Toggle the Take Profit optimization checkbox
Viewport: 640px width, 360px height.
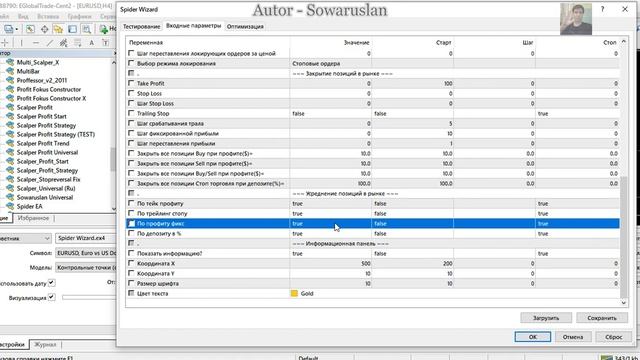coord(131,83)
